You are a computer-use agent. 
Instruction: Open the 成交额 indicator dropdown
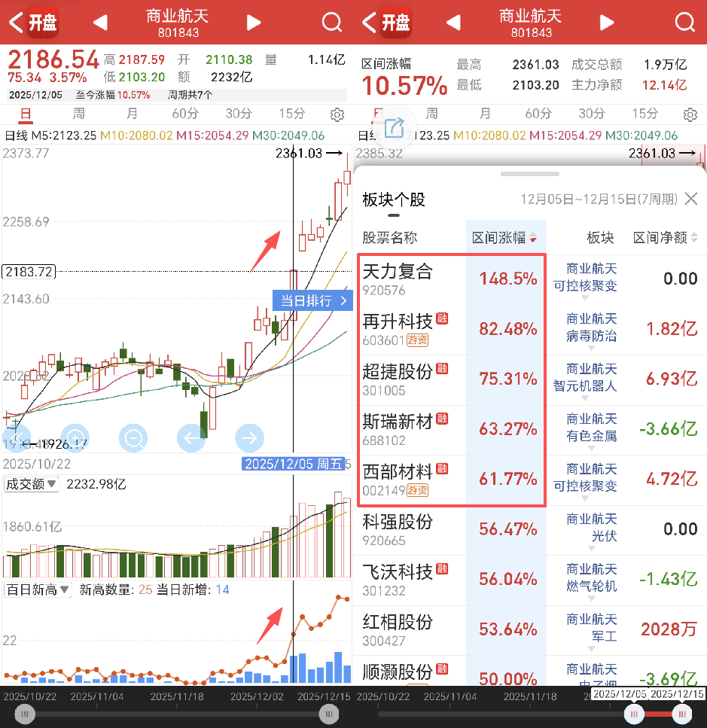[31, 484]
